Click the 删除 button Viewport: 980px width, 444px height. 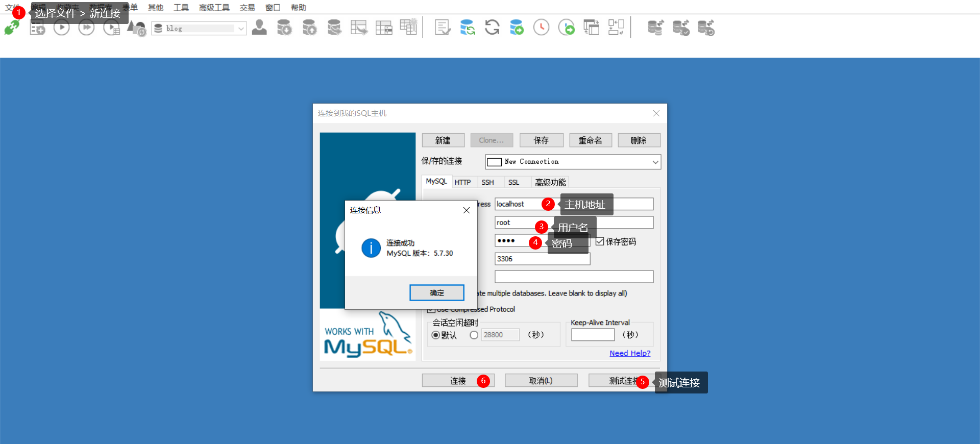639,140
